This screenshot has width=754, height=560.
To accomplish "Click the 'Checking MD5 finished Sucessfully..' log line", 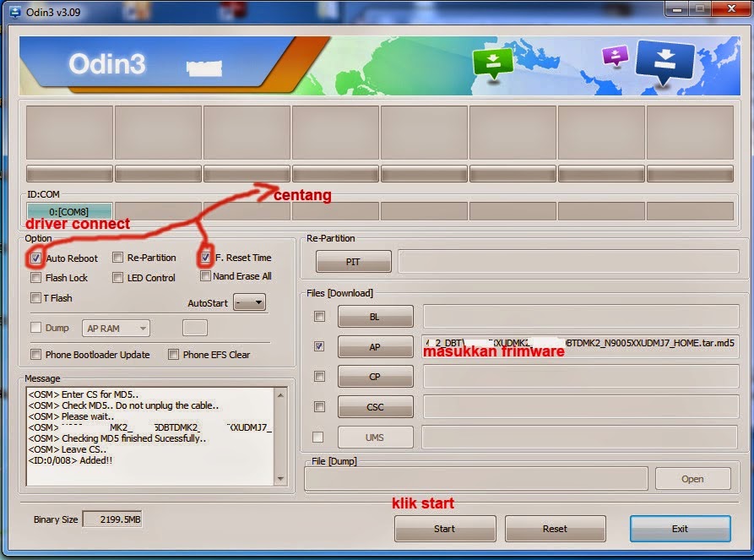I will (117, 438).
